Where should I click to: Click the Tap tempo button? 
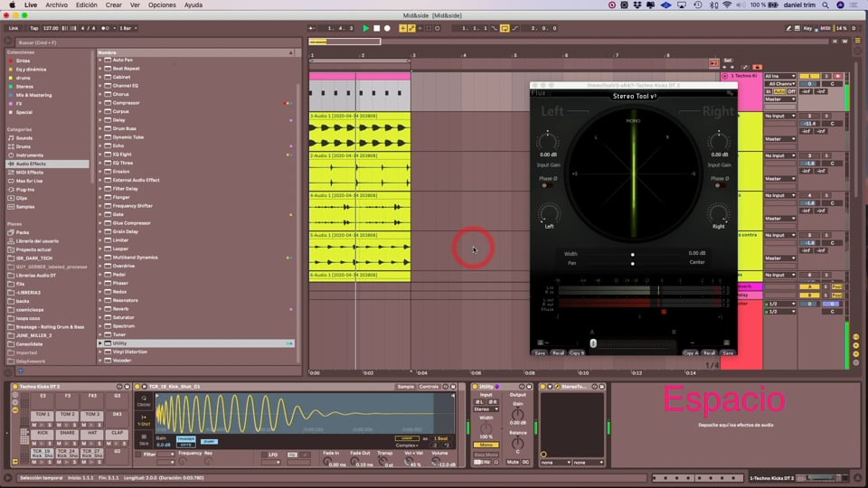(33, 28)
